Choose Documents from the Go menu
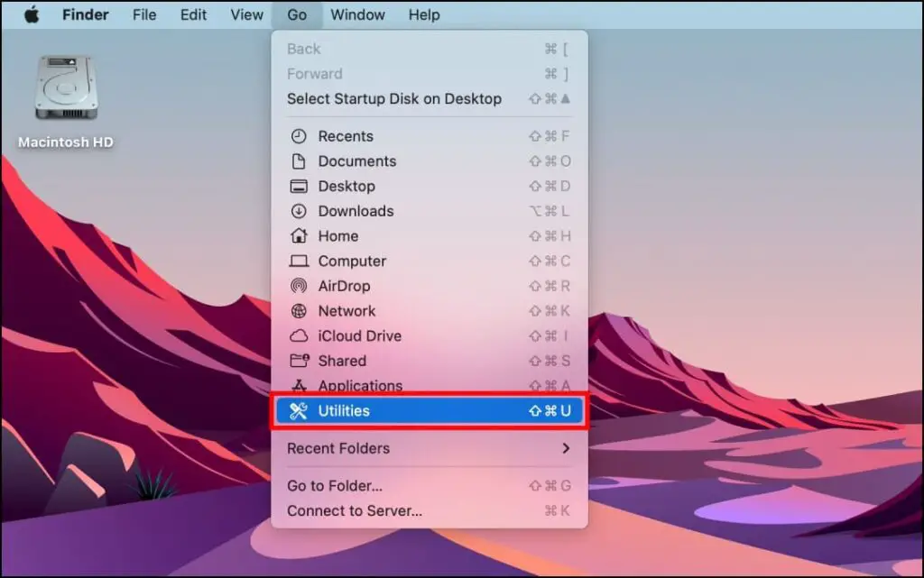Screen dimensions: 924x578 (429, 161)
